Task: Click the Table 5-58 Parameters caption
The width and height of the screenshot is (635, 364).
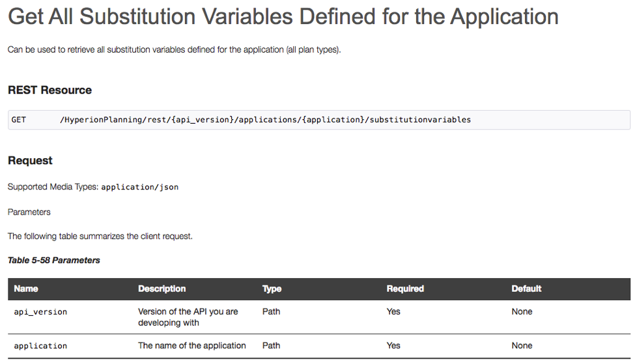Action: pyautogui.click(x=53, y=260)
